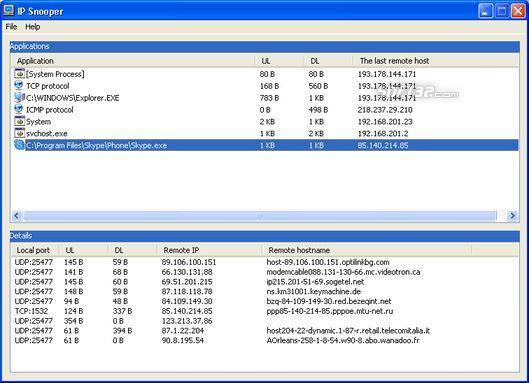Select the TCP:1532 local port row
The height and width of the screenshot is (383, 529).
265,311
